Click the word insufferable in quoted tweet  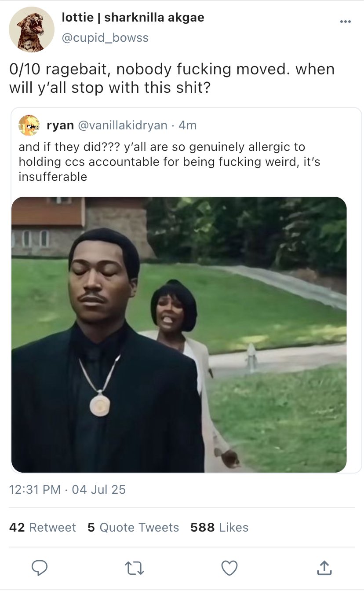click(53, 177)
